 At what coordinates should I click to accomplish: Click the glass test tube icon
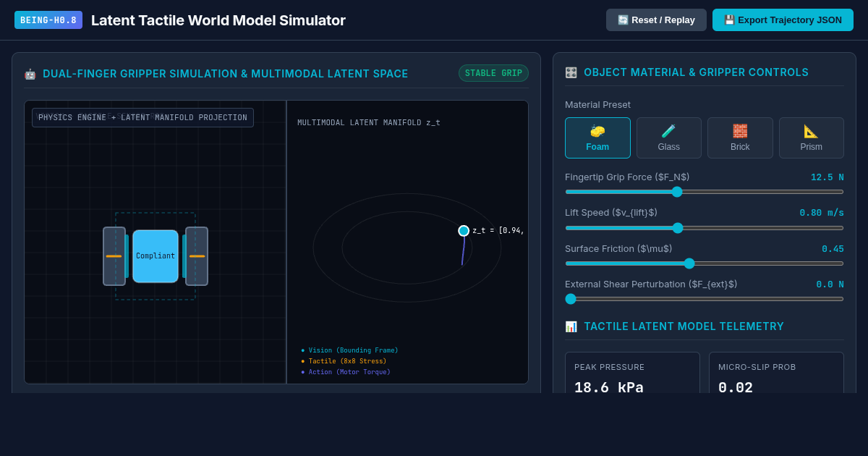(x=668, y=131)
